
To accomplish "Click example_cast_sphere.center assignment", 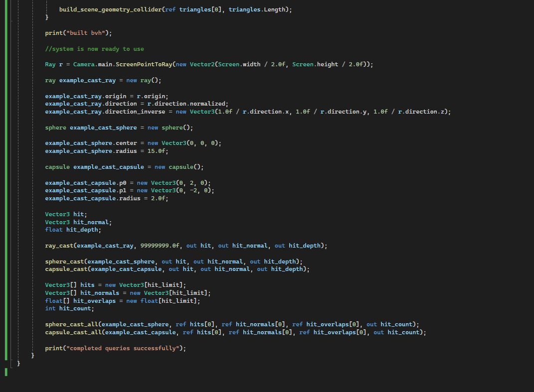I will click(133, 143).
